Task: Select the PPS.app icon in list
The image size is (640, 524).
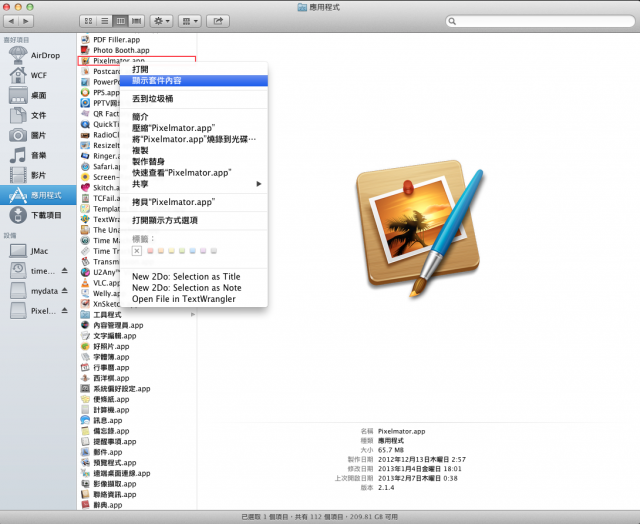Action: point(85,92)
